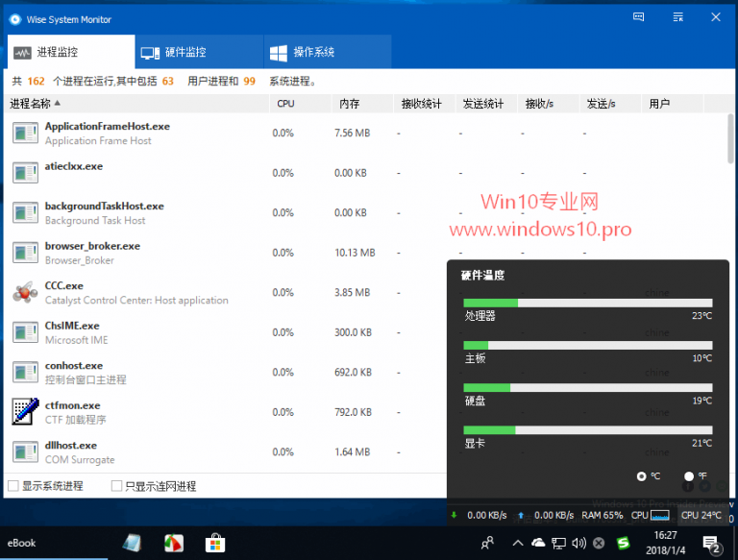The height and width of the screenshot is (560, 738).
Task: Click the 主板 temperature bar
Action: [x=588, y=346]
